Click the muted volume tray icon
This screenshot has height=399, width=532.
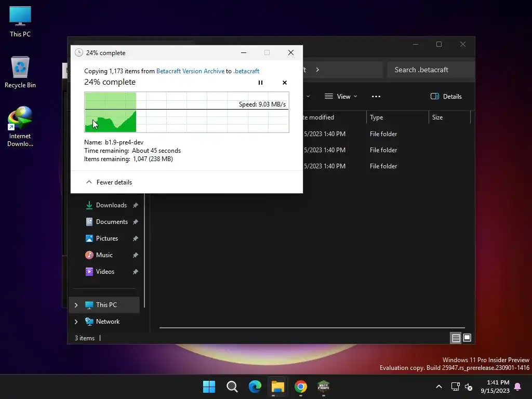tap(469, 387)
